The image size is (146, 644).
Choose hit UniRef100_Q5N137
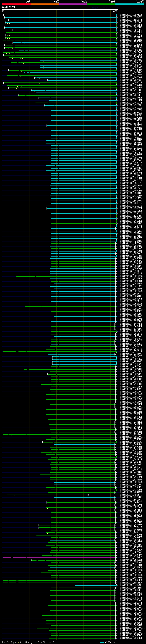(131, 120)
